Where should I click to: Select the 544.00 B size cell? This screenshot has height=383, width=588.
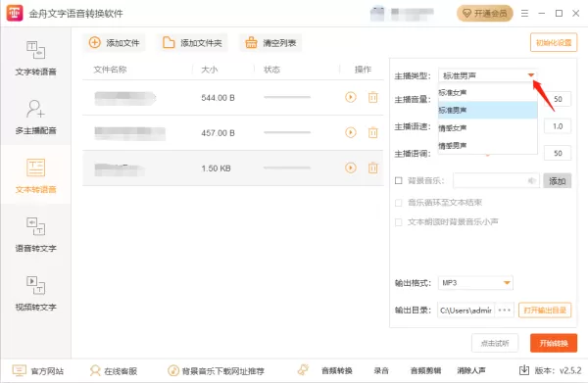click(x=218, y=98)
